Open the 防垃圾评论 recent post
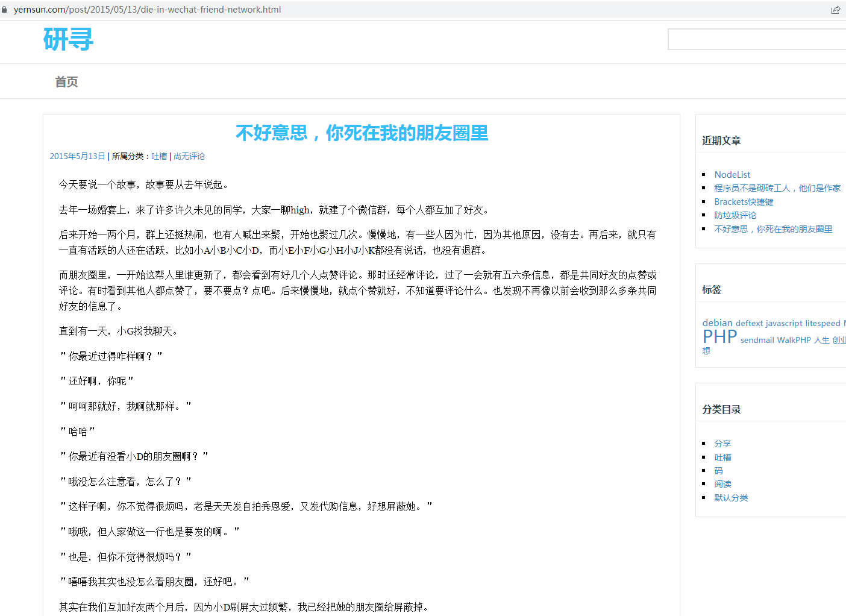Image resolution: width=846 pixels, height=616 pixels. tap(735, 215)
